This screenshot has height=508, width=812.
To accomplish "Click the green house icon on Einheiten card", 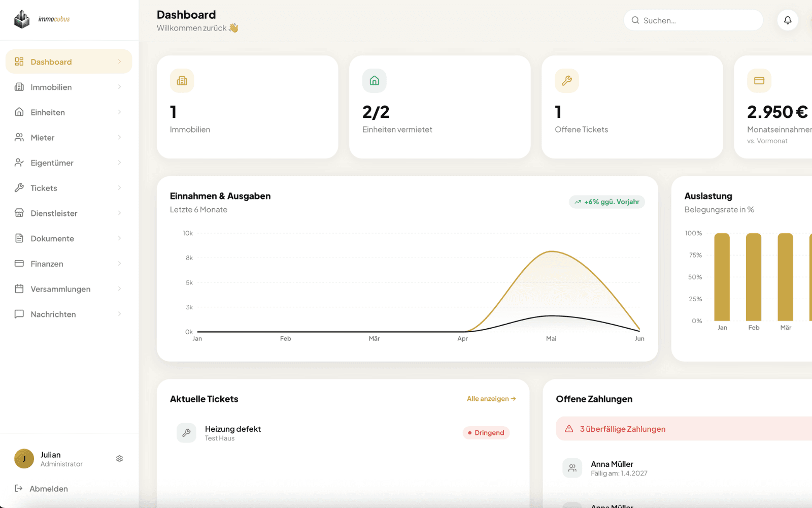I will (375, 81).
